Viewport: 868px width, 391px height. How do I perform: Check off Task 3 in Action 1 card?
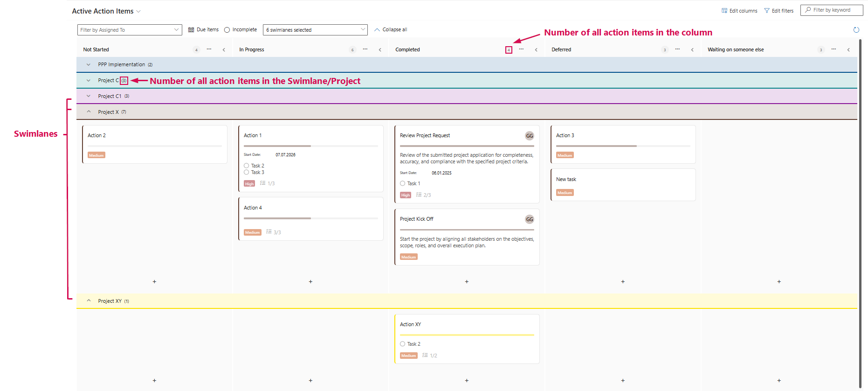247,172
